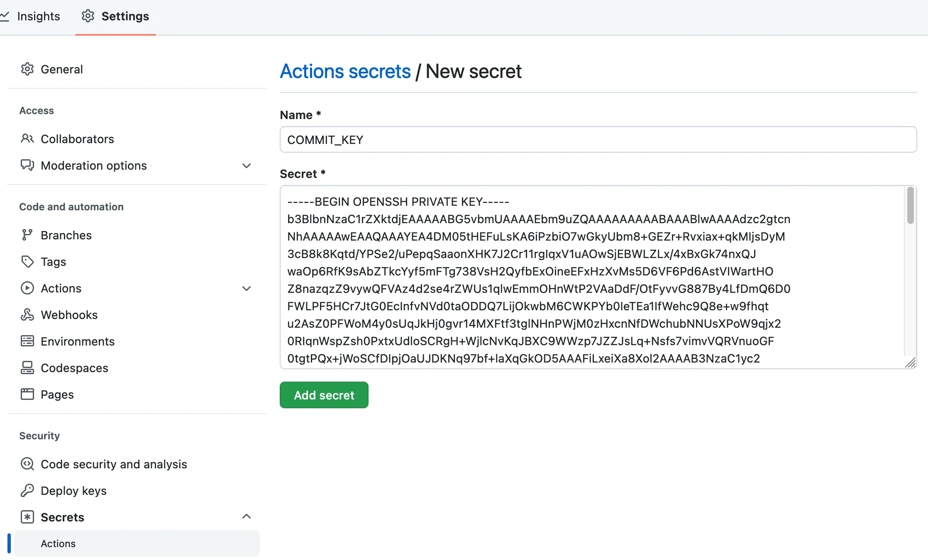Click the Environments server icon

click(27, 341)
